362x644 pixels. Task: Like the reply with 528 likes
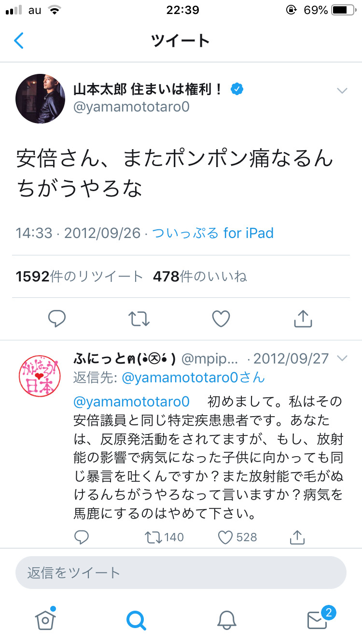(237, 537)
